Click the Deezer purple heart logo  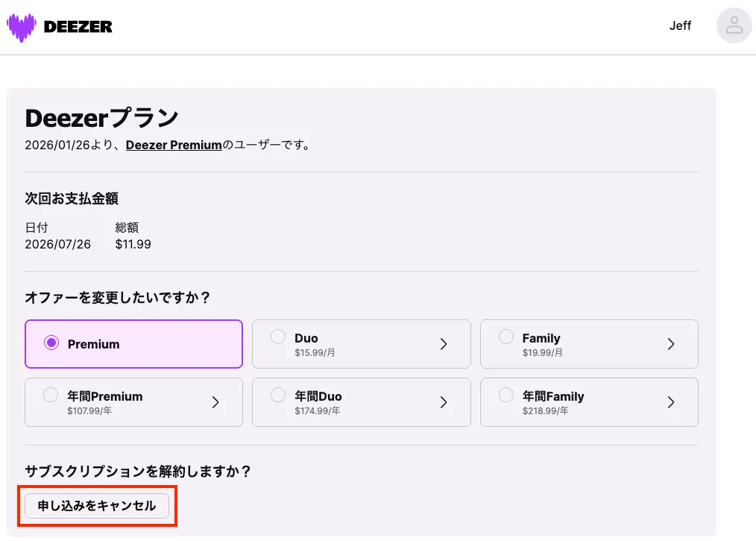click(x=21, y=27)
